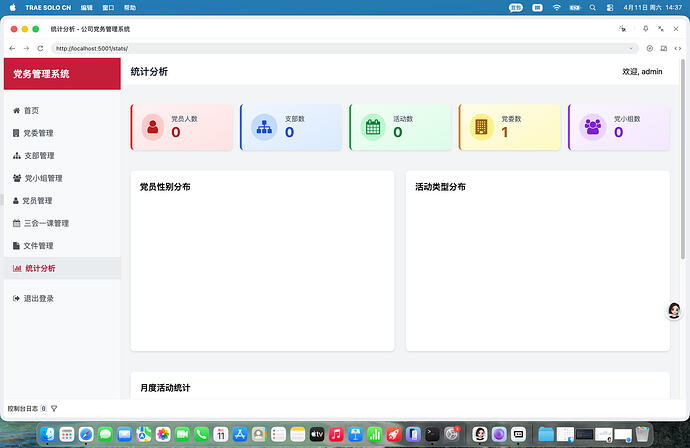The width and height of the screenshot is (690, 448).
Task: Open Terminal from the dock
Action: pos(432,434)
